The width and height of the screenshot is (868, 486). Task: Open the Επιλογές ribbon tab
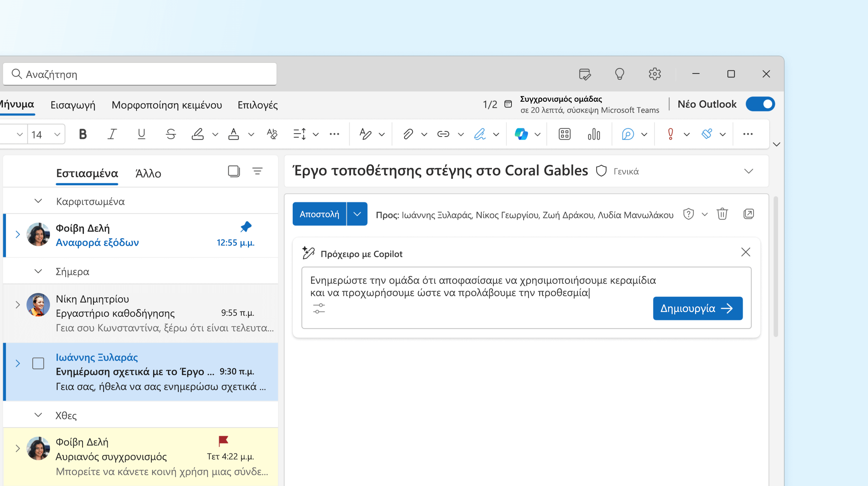tap(258, 105)
